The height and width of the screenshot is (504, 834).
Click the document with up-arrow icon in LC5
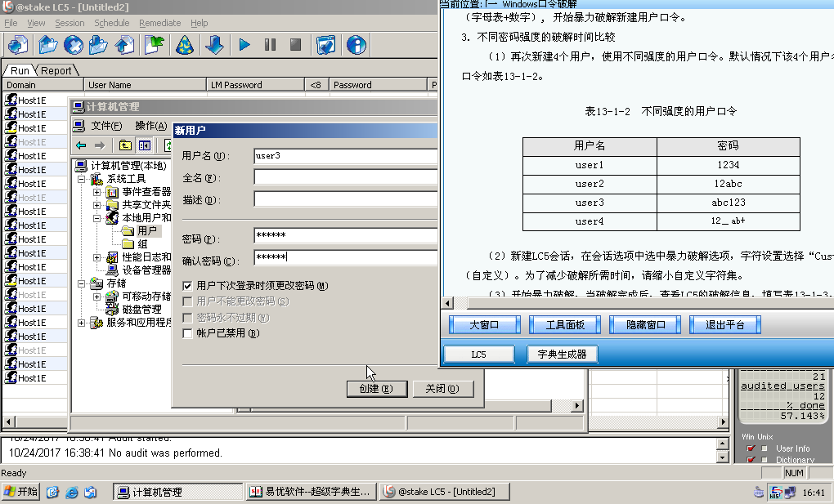(124, 45)
